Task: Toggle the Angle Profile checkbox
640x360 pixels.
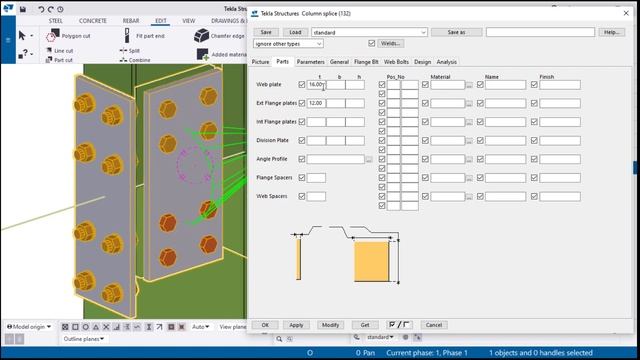Action: point(302,159)
